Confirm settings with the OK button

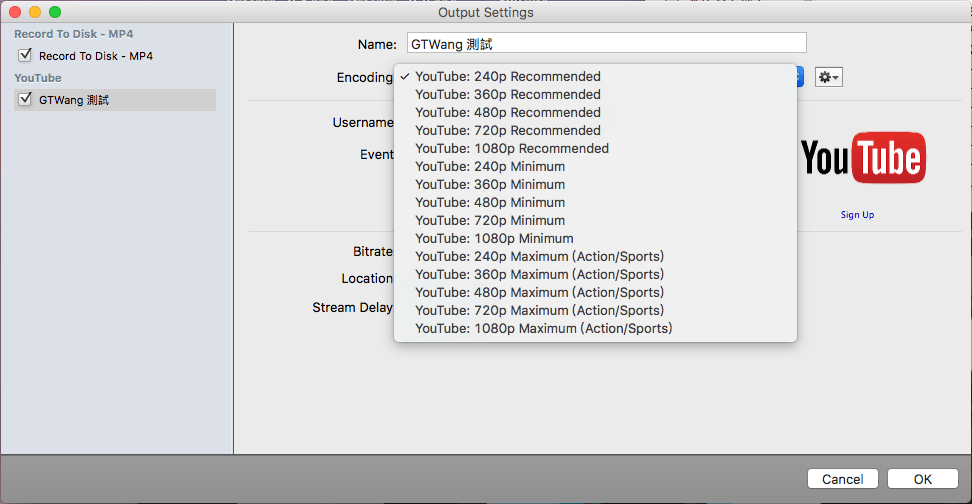click(922, 479)
